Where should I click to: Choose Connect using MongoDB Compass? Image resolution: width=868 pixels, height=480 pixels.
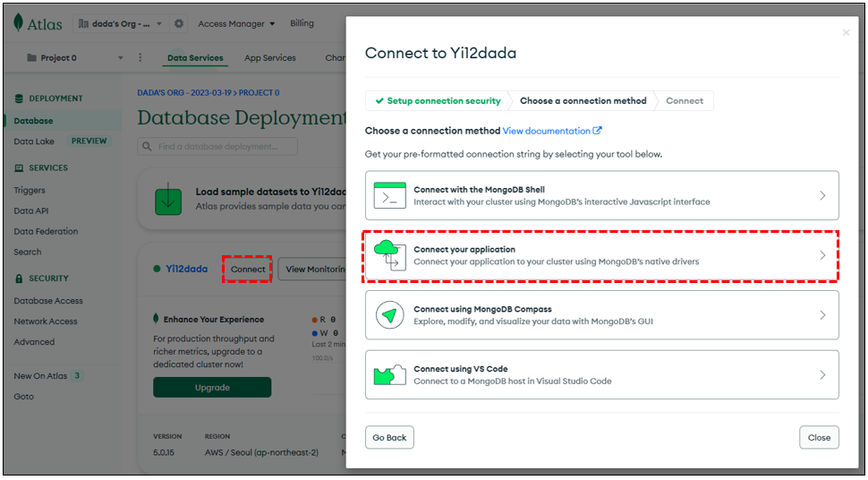pyautogui.click(x=601, y=315)
